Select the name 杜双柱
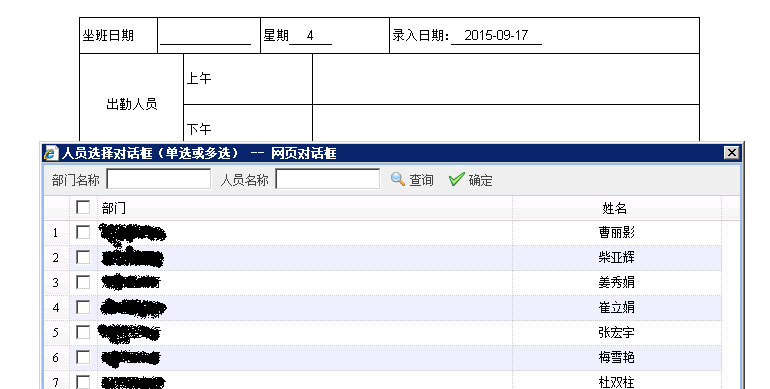Screen dimensions: 770x389 tap(617, 382)
